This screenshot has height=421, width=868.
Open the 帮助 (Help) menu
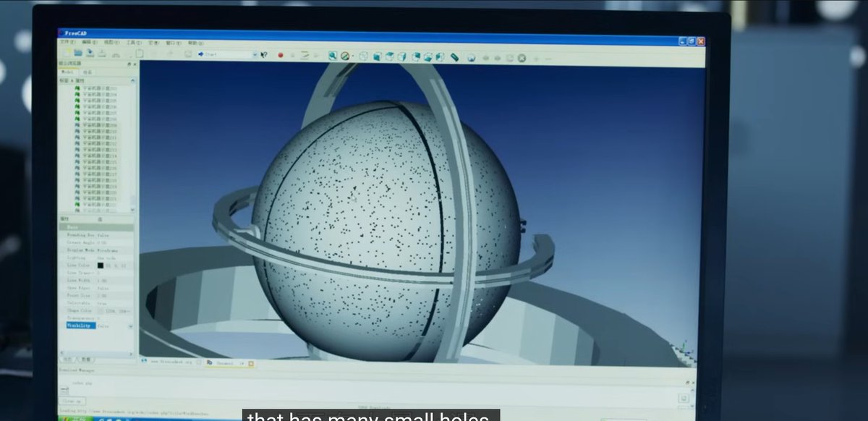tap(196, 43)
